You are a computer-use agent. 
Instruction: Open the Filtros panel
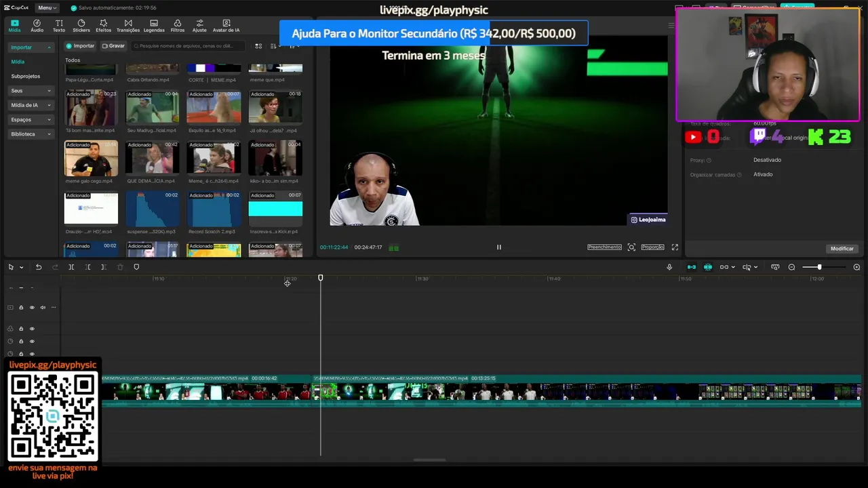[x=177, y=26]
